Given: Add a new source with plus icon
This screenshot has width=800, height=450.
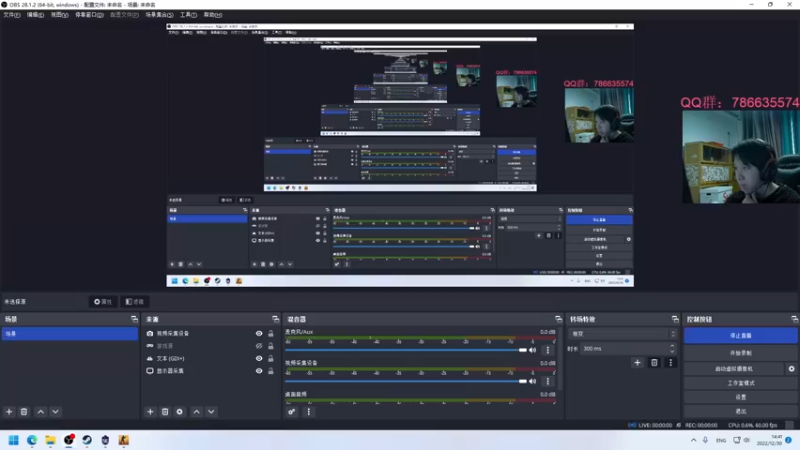Looking at the screenshot, I should tap(150, 412).
